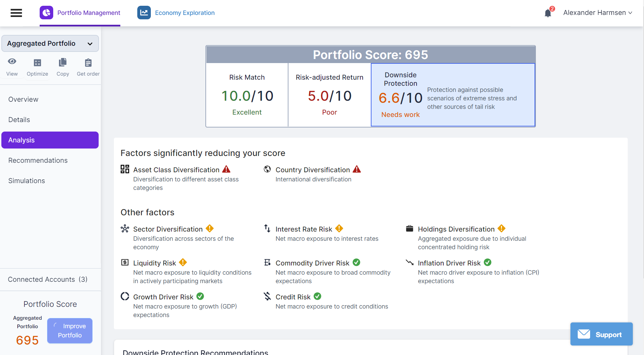644x355 pixels.
Task: Open the Recommendations sidebar item
Action: pyautogui.click(x=38, y=160)
